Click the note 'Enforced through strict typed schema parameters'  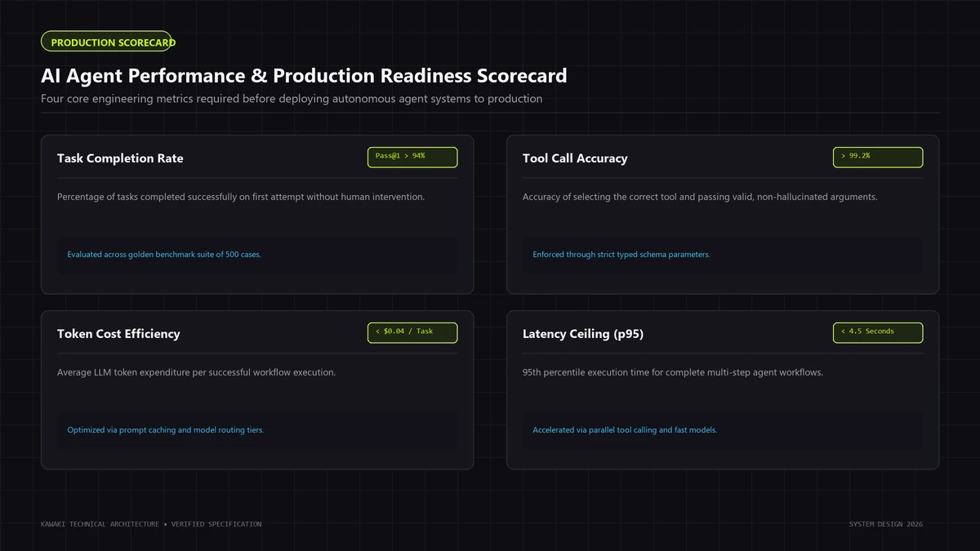[x=621, y=255]
